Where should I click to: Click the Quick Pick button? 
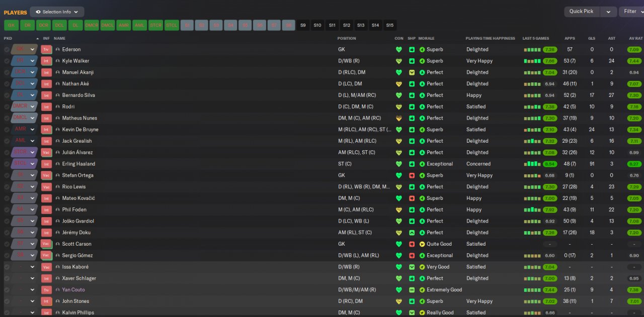[x=582, y=12]
